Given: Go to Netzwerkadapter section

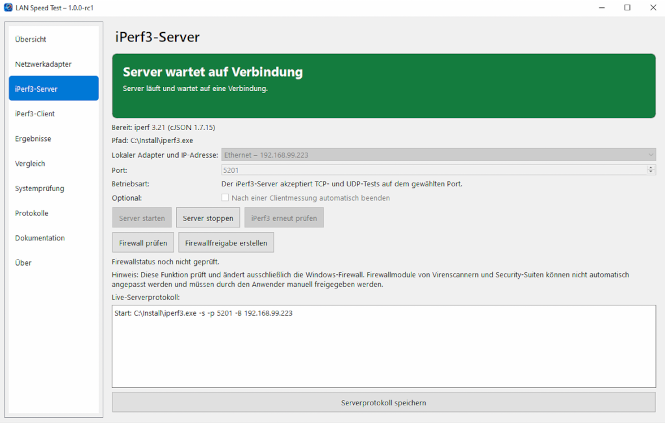Looking at the screenshot, I should point(53,64).
